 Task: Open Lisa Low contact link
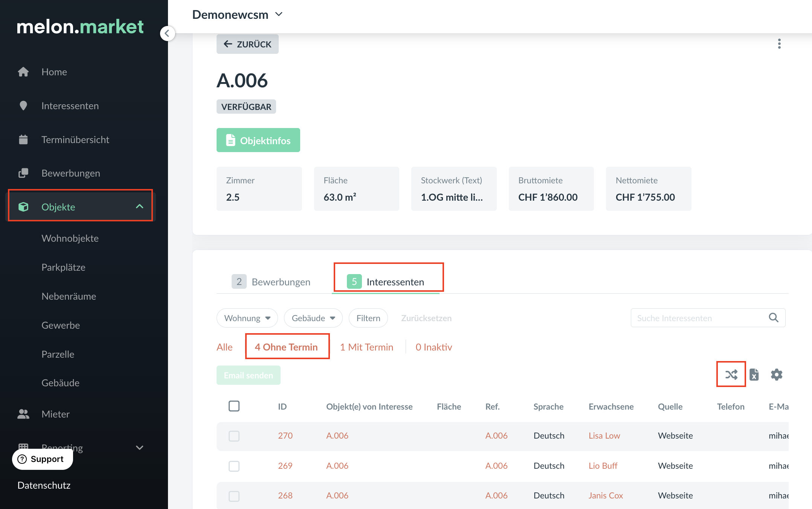[604, 436]
